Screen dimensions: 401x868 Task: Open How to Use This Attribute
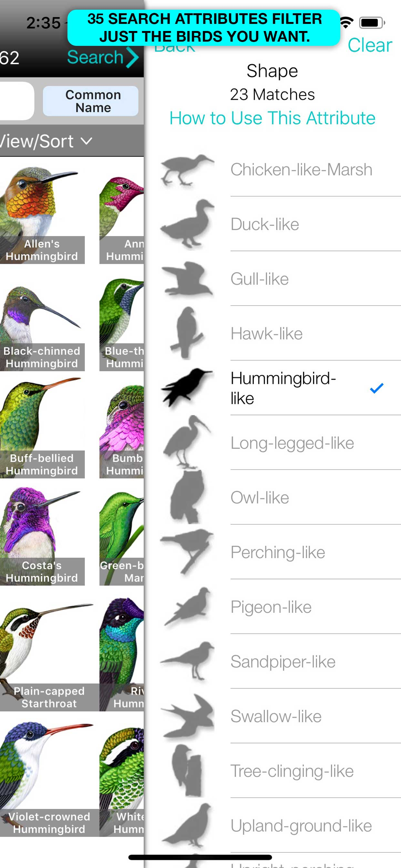pos(272,118)
